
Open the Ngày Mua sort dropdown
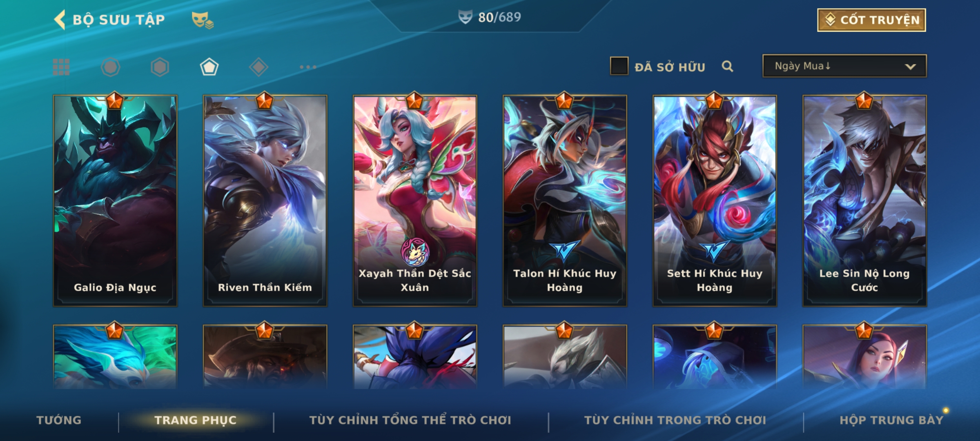pos(844,66)
